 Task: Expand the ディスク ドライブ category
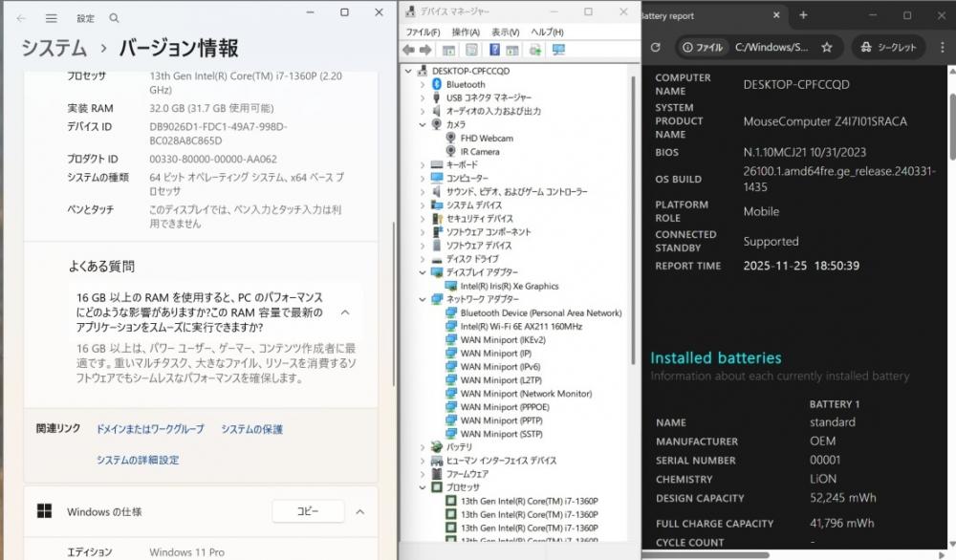click(x=423, y=258)
